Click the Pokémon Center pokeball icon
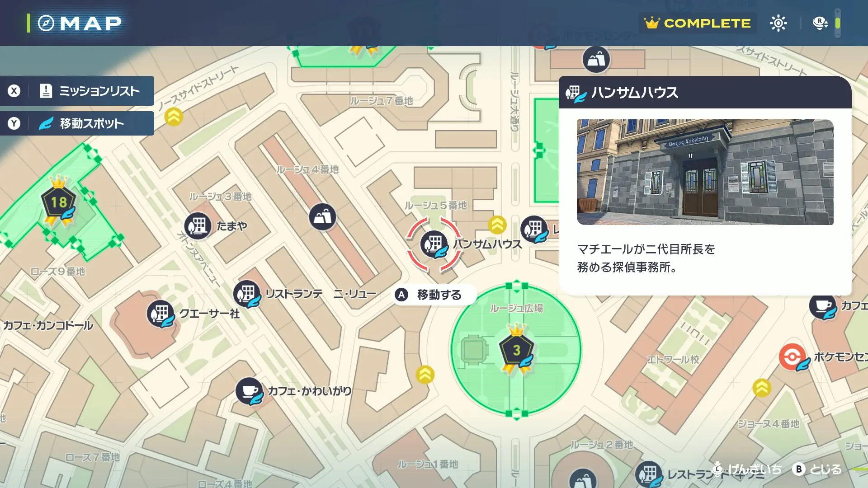Image resolution: width=868 pixels, height=488 pixels. coord(793,357)
